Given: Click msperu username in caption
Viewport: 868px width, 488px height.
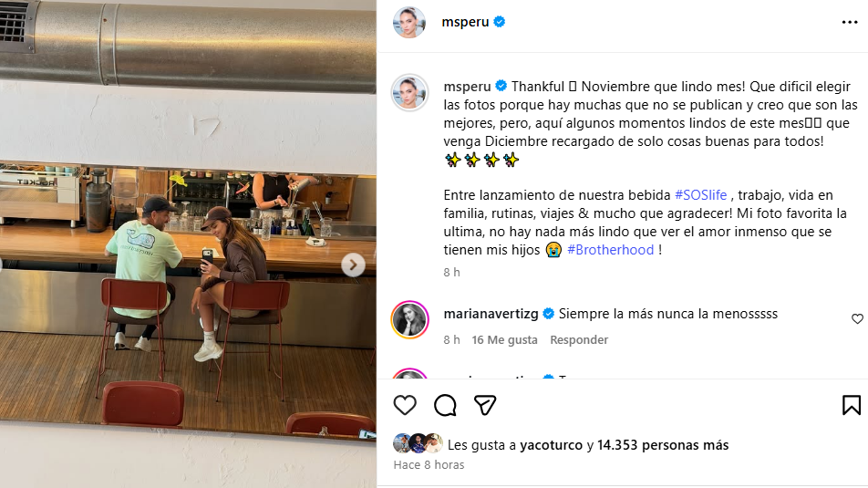Looking at the screenshot, I should pyautogui.click(x=467, y=87).
